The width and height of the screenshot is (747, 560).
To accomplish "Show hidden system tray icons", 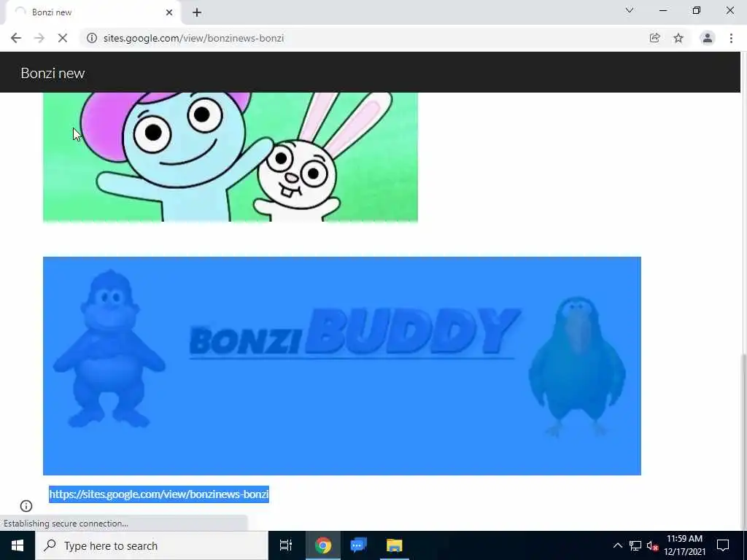I will pyautogui.click(x=617, y=545).
